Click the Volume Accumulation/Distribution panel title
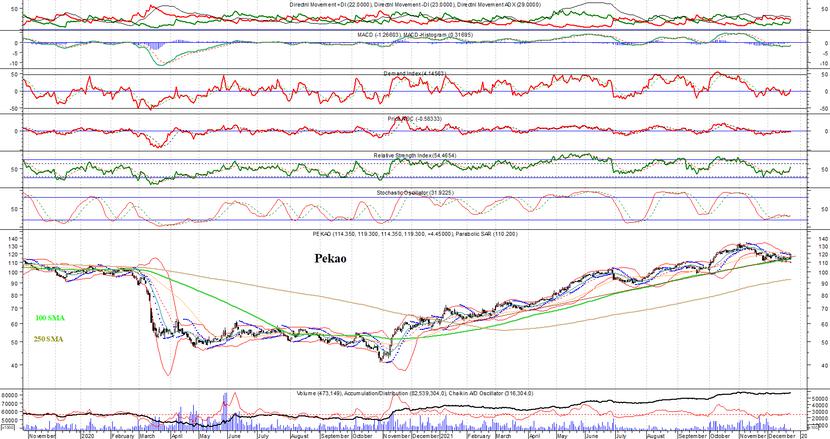Image resolution: width=830 pixels, height=439 pixels. 414,393
